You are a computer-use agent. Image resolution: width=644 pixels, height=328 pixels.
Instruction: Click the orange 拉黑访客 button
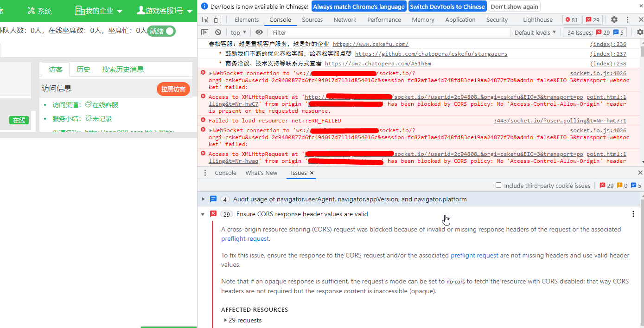coord(173,90)
